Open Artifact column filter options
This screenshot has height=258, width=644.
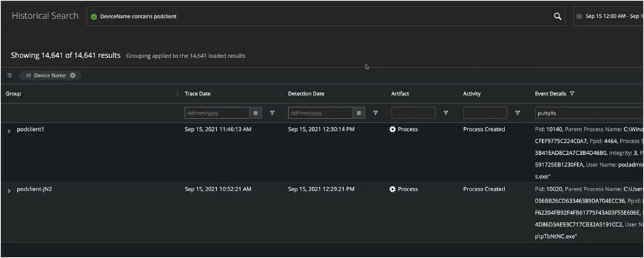click(x=446, y=113)
